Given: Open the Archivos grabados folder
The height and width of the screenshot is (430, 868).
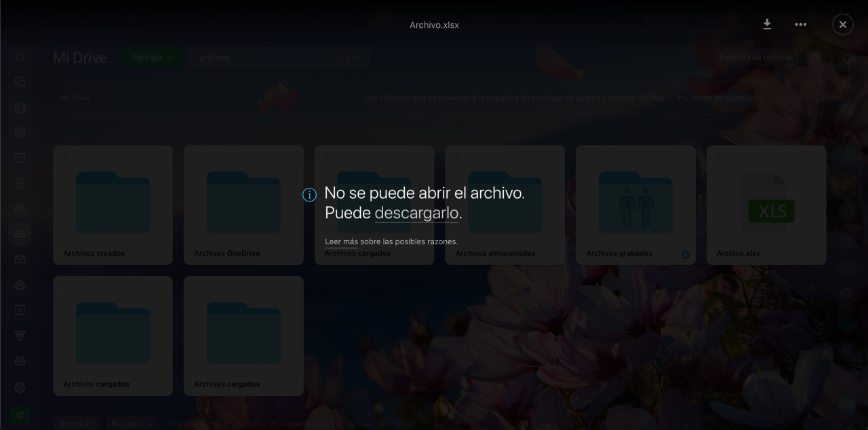Looking at the screenshot, I should [635, 205].
